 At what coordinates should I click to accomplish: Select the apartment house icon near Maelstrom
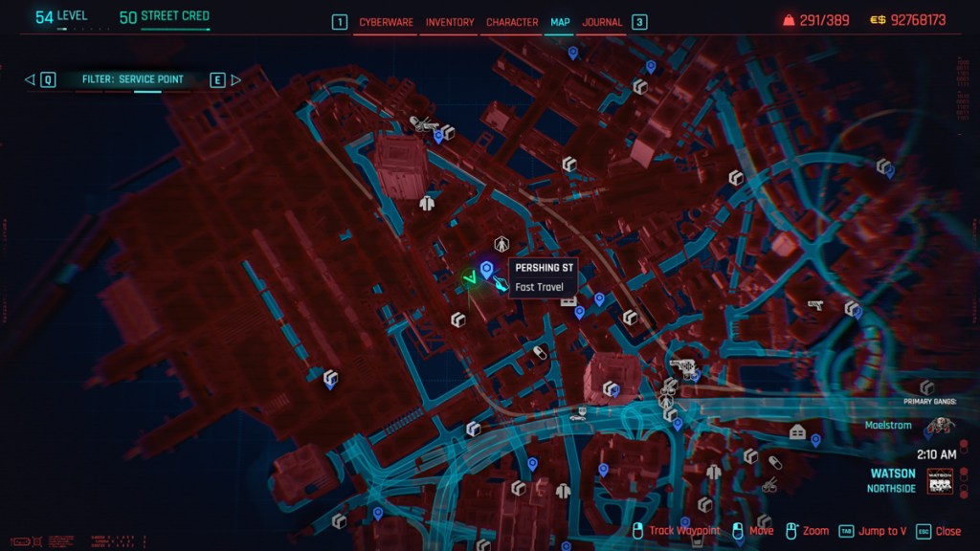pyautogui.click(x=796, y=431)
